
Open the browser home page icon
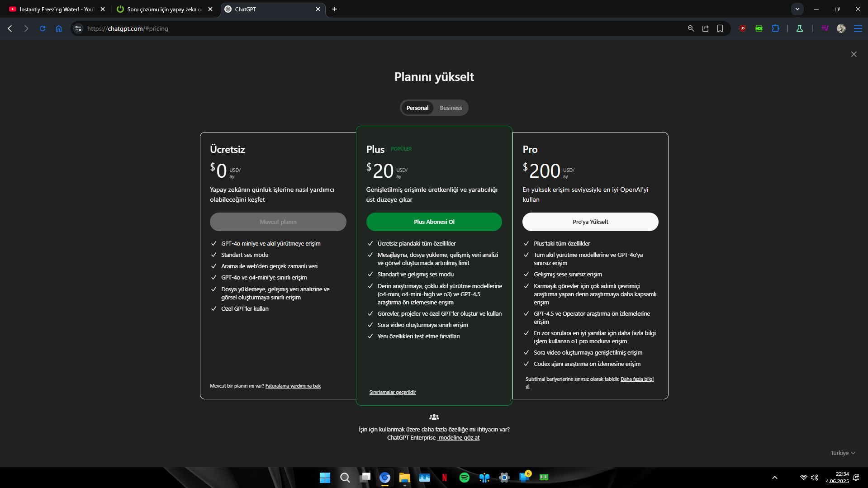(x=59, y=28)
